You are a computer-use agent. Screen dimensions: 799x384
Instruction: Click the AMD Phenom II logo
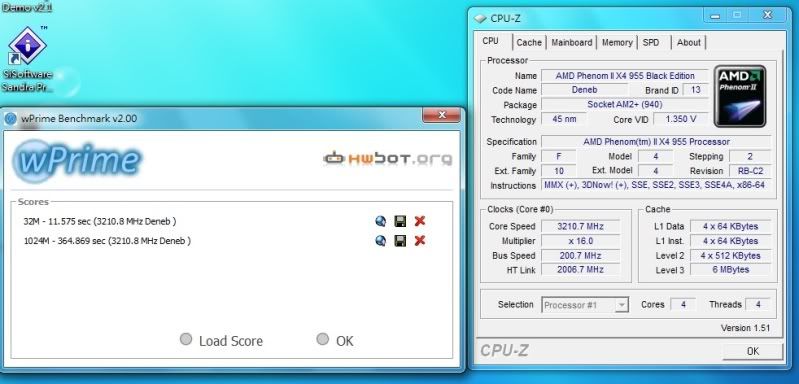pyautogui.click(x=740, y=96)
